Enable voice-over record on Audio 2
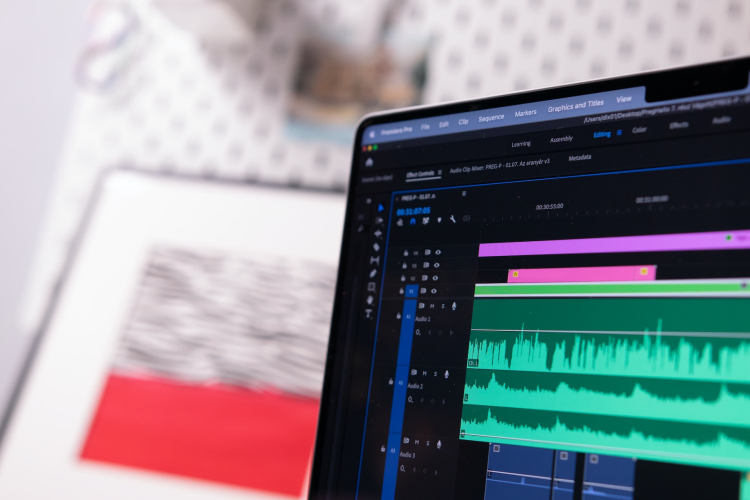The image size is (750, 500). (x=447, y=374)
